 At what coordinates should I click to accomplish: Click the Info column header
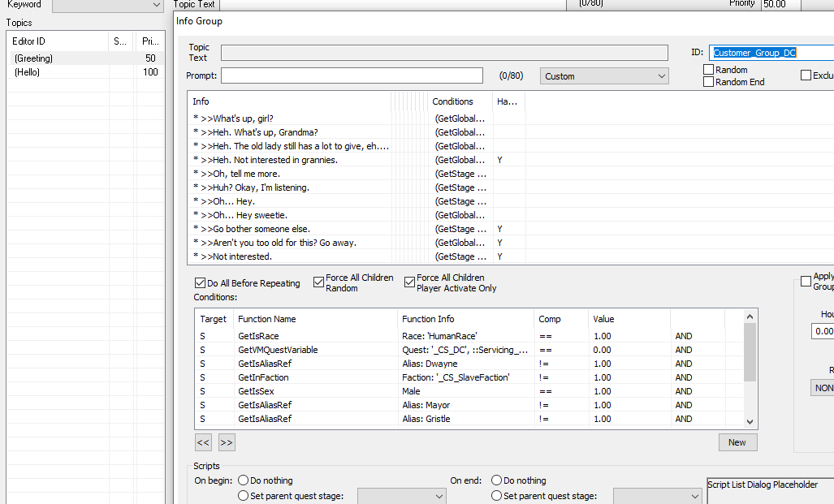point(290,101)
